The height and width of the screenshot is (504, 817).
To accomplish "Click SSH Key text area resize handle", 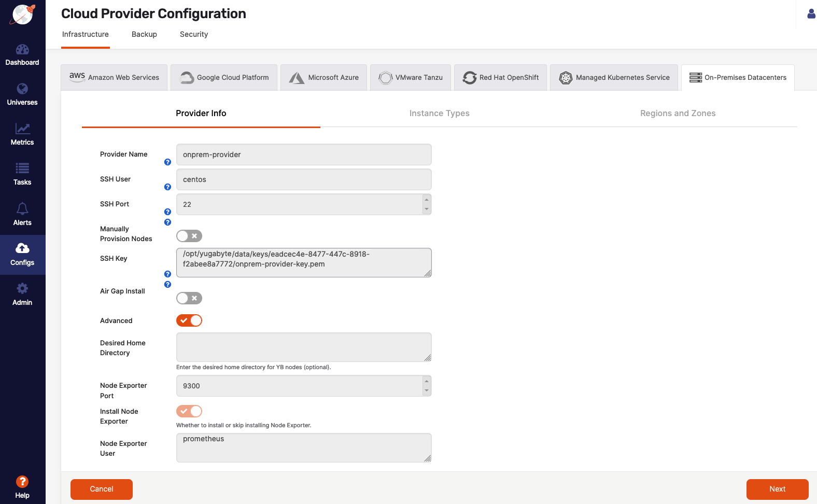I will coord(428,273).
